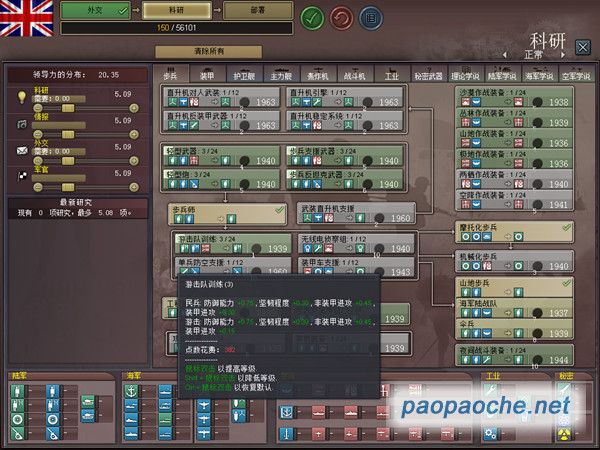Increase 科研 leadership with plus button
600x450 pixels.
(x=134, y=108)
